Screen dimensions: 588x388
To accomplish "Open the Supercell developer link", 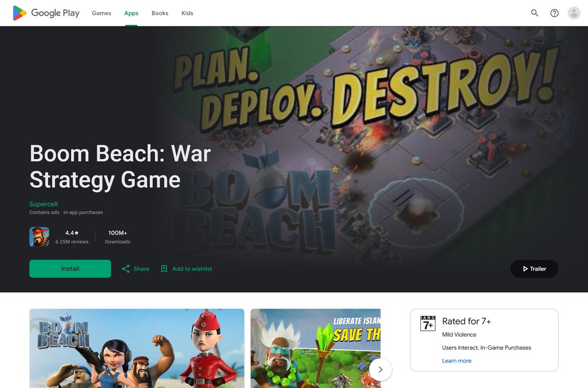I will [44, 204].
